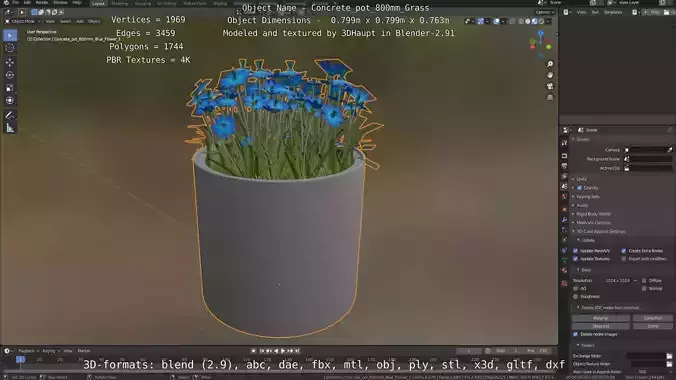Expand the Rigid Body World panel
Screen dimensions: 676x380
(x=573, y=214)
